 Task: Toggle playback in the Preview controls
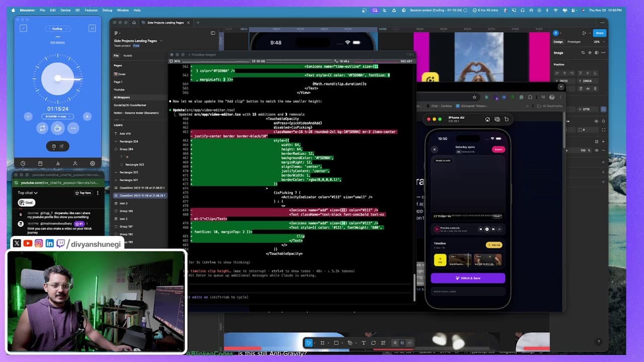(x=487, y=229)
